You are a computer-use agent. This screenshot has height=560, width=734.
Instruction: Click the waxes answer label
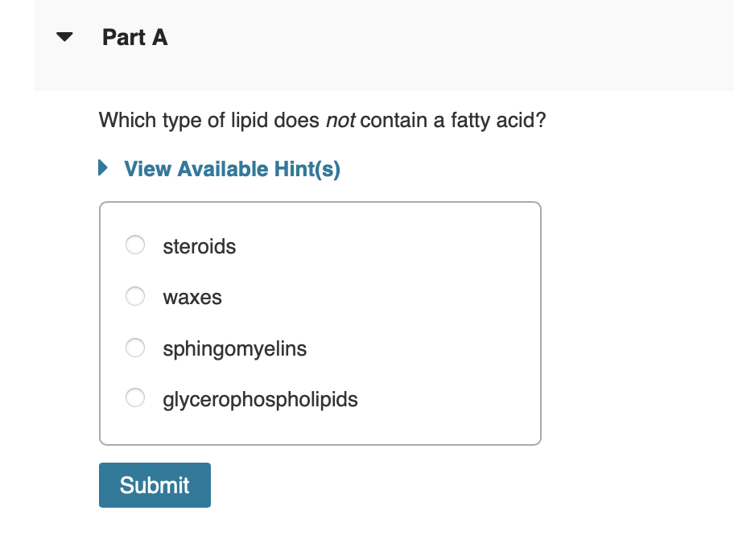coord(192,298)
